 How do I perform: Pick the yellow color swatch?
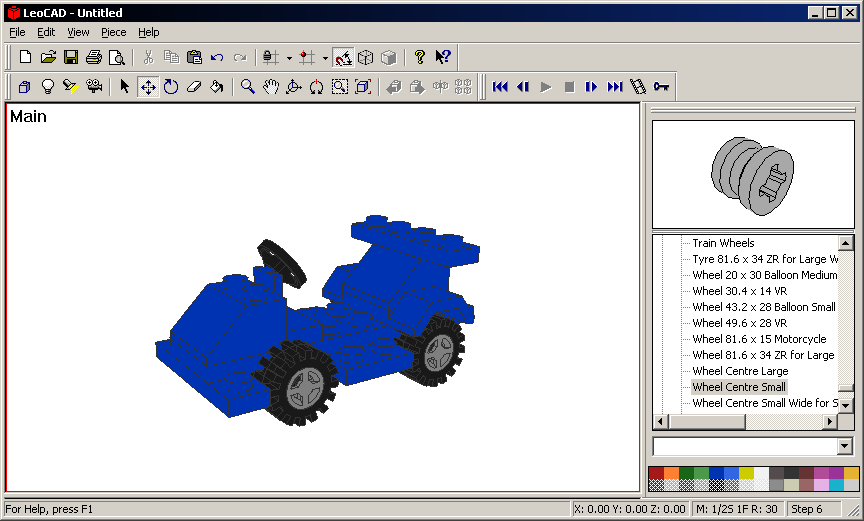pos(746,473)
